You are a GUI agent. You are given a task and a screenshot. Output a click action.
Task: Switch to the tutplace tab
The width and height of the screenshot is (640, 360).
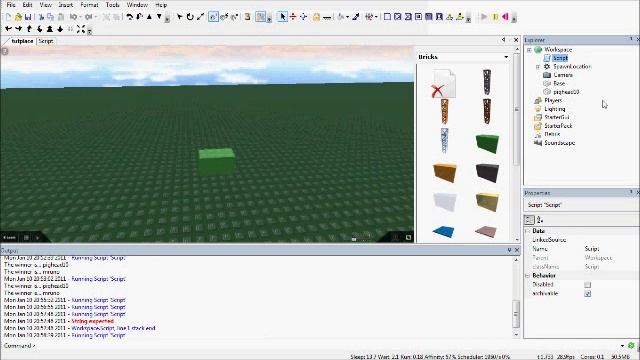22,41
